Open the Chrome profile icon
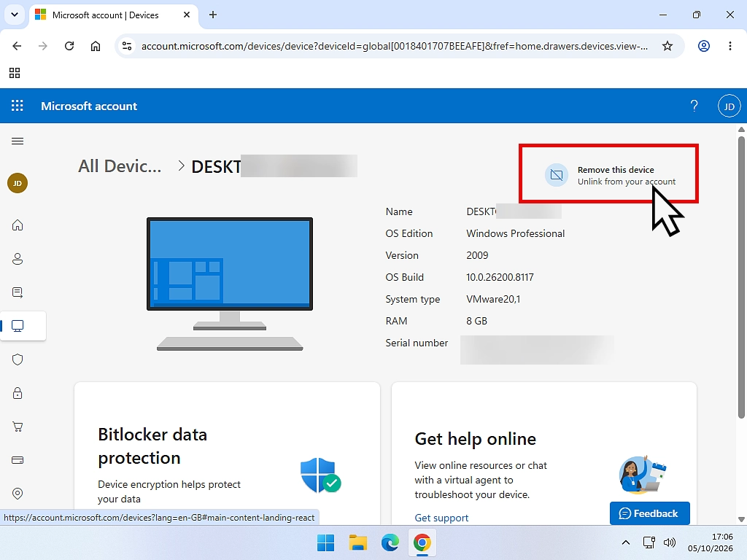 (x=704, y=46)
